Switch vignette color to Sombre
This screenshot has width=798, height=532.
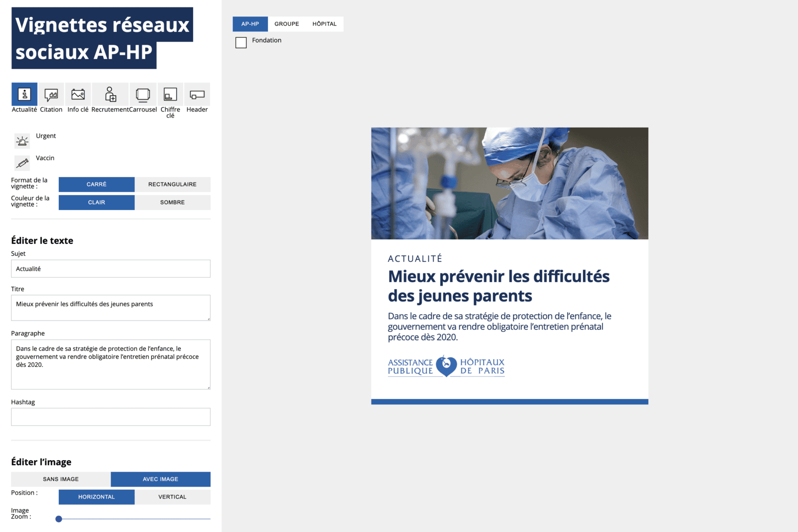tap(173, 202)
